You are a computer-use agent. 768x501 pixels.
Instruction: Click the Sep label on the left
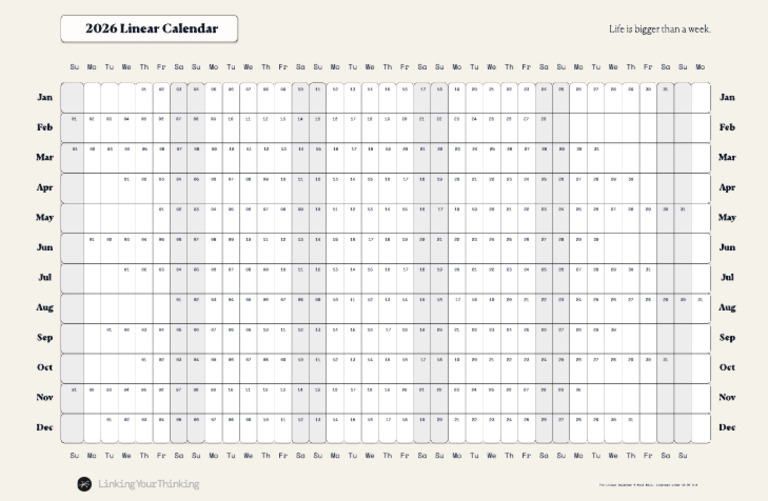(45, 338)
